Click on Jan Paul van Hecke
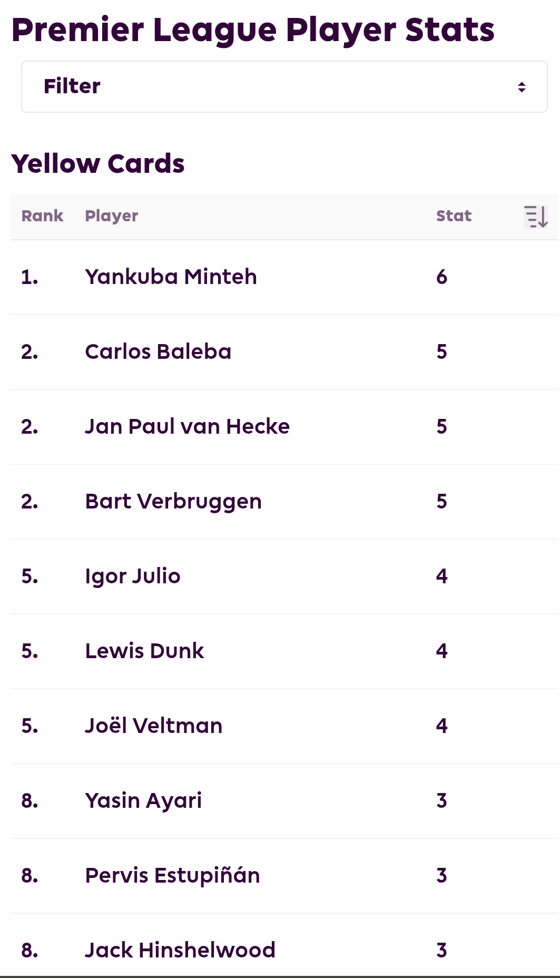 pos(188,427)
